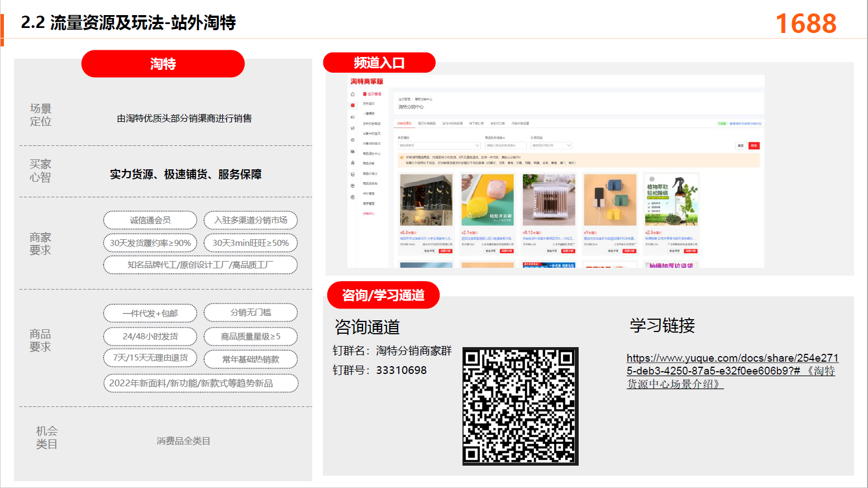Image resolution: width=868 pixels, height=488 pixels.
Task: Click the yellow bath brush product thumbnail
Action: (487, 200)
